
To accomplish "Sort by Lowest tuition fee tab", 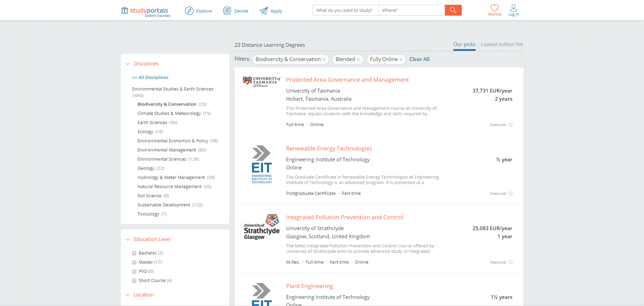I will point(502,44).
